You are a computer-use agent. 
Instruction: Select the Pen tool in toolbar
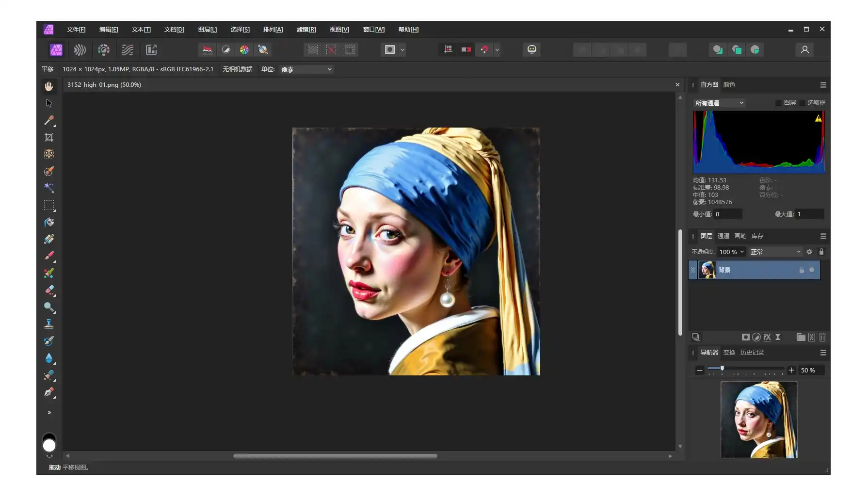coord(49,392)
